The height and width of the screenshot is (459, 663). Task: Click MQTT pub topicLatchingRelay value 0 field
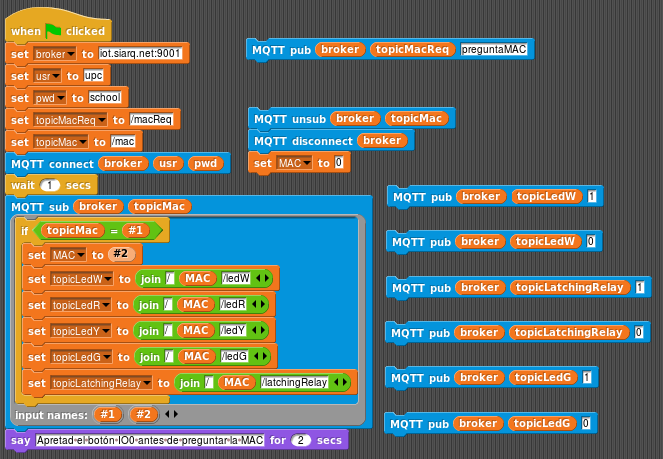coord(639,332)
